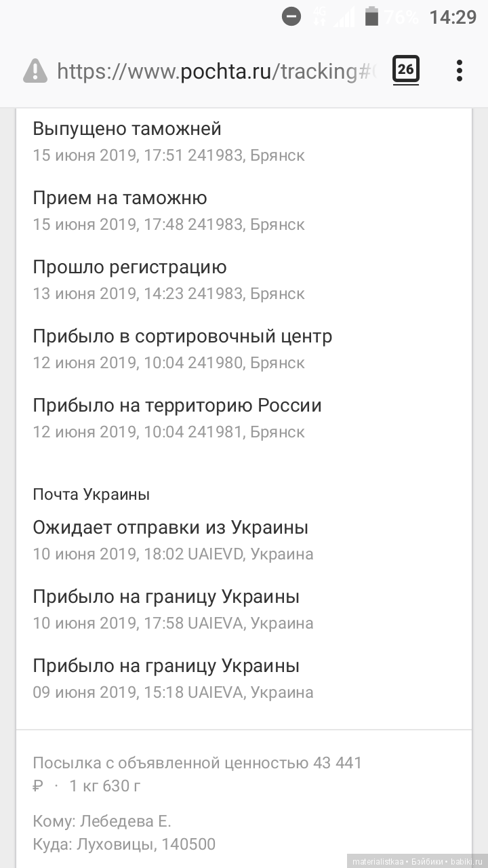Tap "Прибыло в сортировочный центр" status
This screenshot has width=488, height=868.
182,336
